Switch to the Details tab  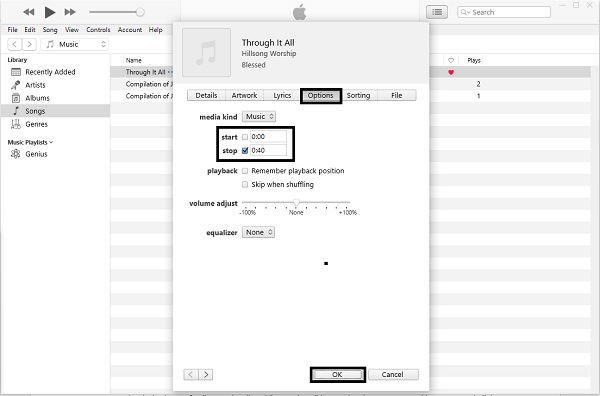click(206, 95)
